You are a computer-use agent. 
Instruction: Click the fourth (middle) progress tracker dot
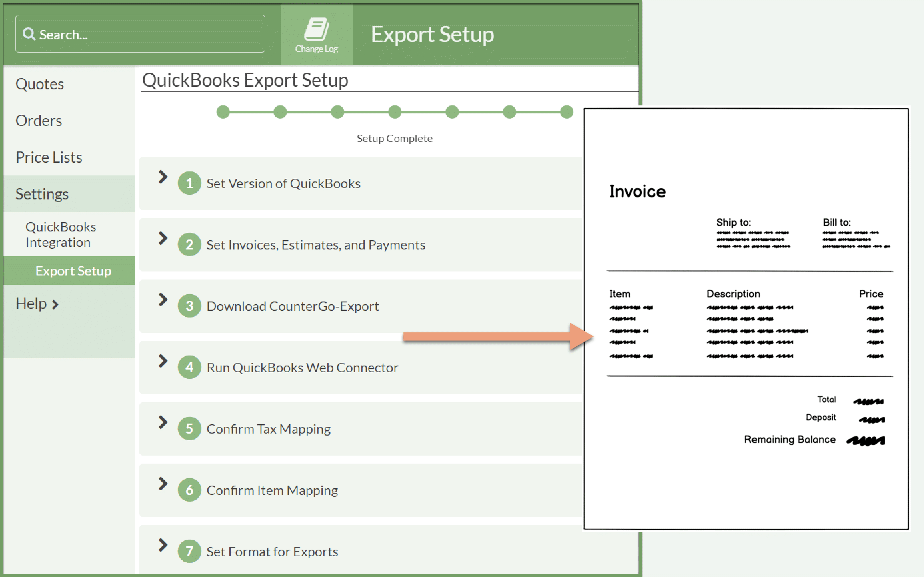395,112
